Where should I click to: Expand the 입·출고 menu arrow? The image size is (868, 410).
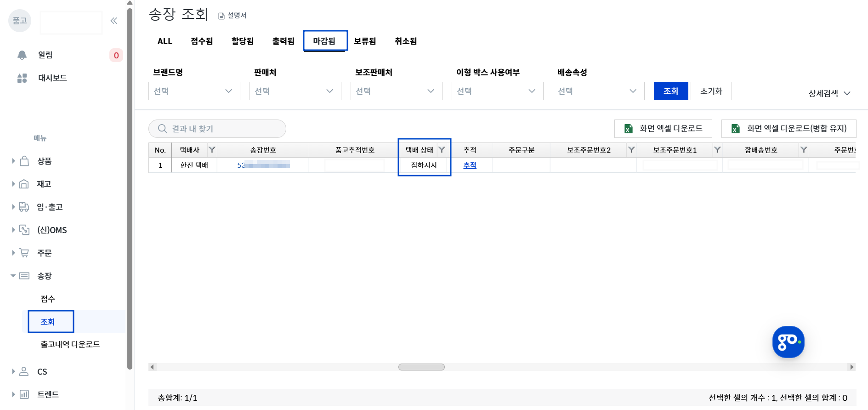[x=13, y=207]
